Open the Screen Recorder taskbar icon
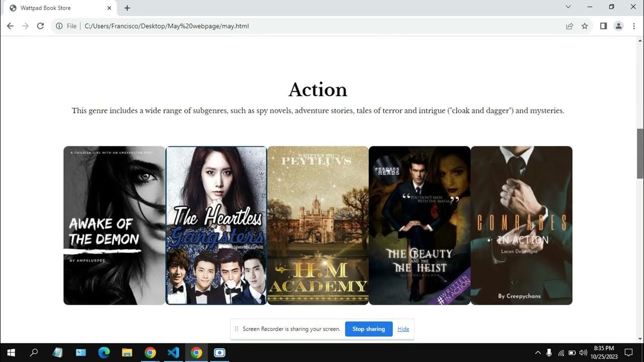644x362 pixels. pos(219,352)
